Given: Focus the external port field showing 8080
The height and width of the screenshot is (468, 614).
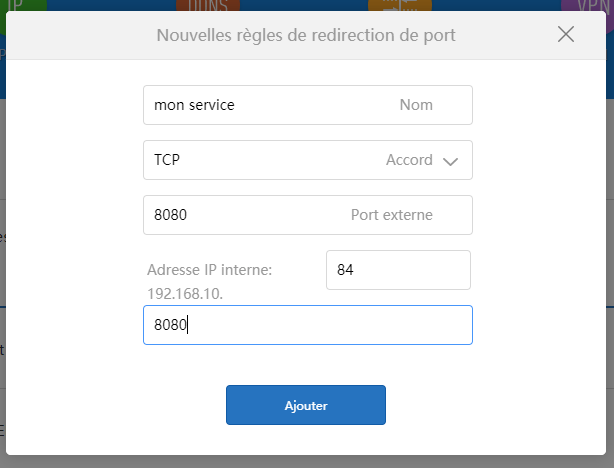Looking at the screenshot, I should tap(308, 215).
